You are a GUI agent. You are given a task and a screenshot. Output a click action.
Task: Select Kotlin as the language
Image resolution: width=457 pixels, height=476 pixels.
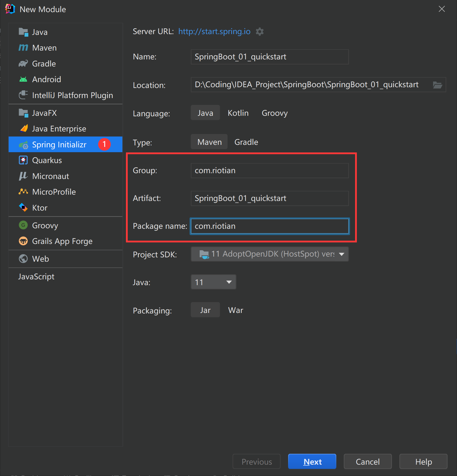point(238,113)
